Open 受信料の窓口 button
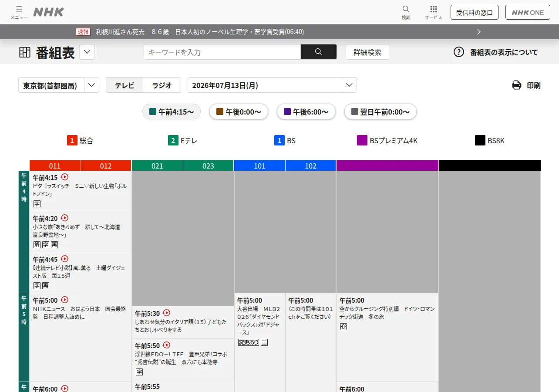Image resolution: width=559 pixels, height=392 pixels. pos(475,12)
